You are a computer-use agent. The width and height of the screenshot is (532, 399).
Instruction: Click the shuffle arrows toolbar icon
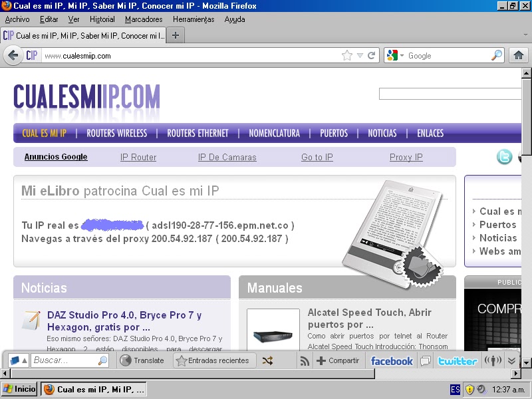[267, 360]
